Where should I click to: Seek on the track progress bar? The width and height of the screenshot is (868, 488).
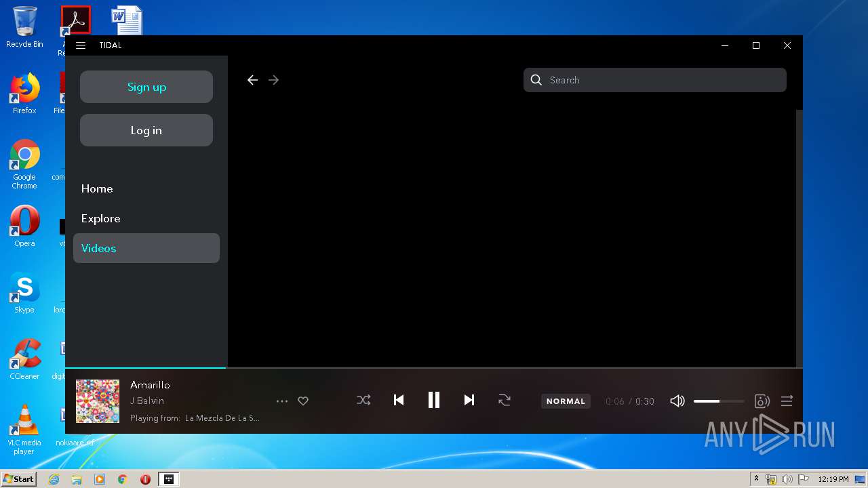434,368
